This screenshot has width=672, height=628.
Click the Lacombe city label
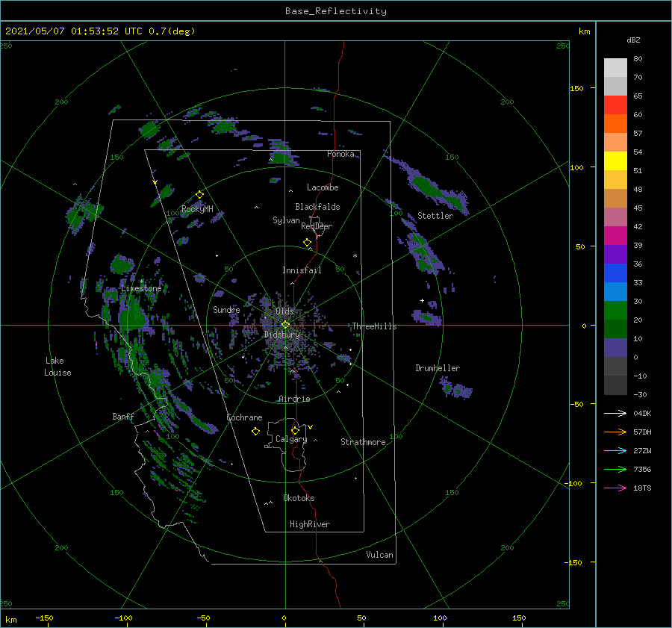pyautogui.click(x=323, y=187)
